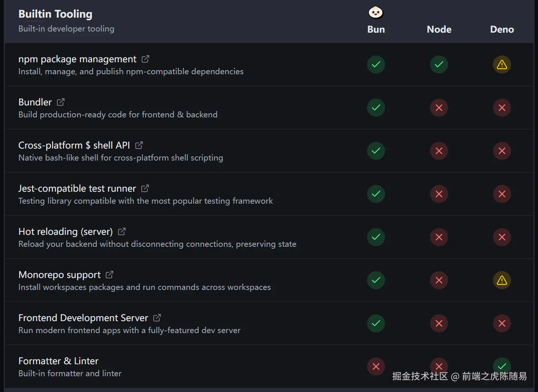The image size is (538, 392).
Task: Open external link icon next to Jest-compatible test runner
Action: click(x=145, y=188)
